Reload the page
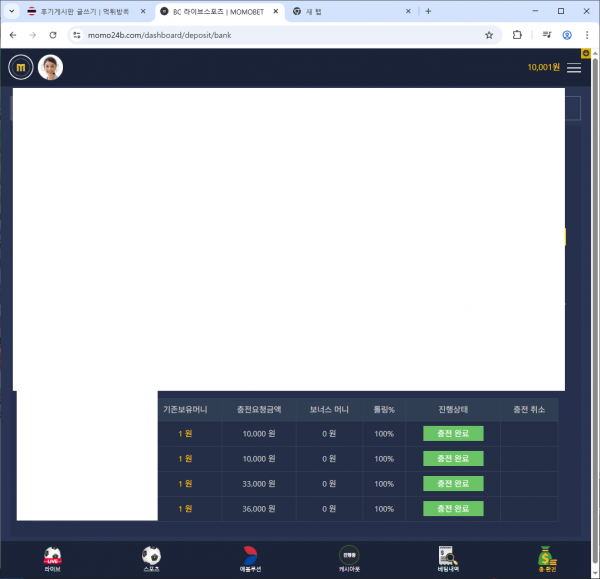 pos(53,34)
